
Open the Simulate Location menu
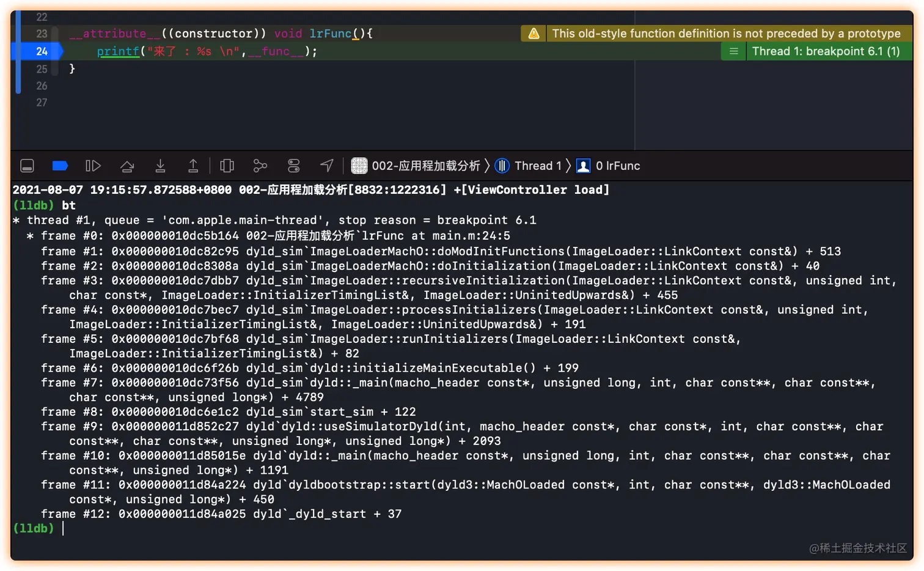[327, 166]
